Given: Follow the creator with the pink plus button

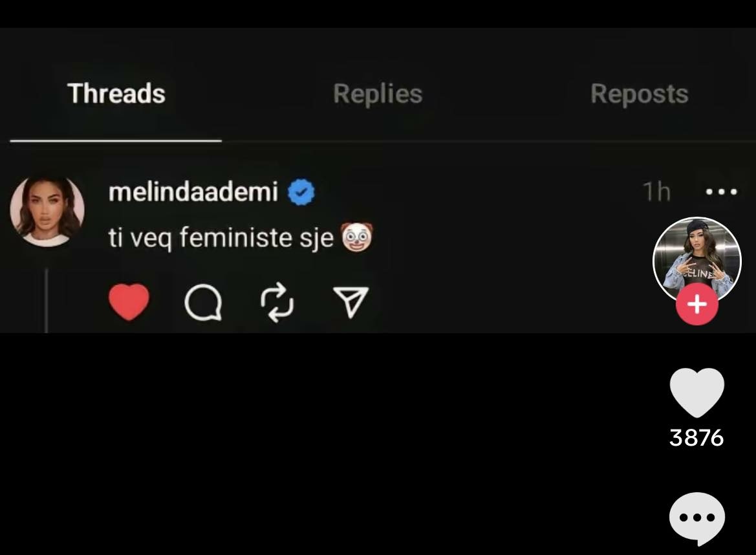Looking at the screenshot, I should coord(697,304).
